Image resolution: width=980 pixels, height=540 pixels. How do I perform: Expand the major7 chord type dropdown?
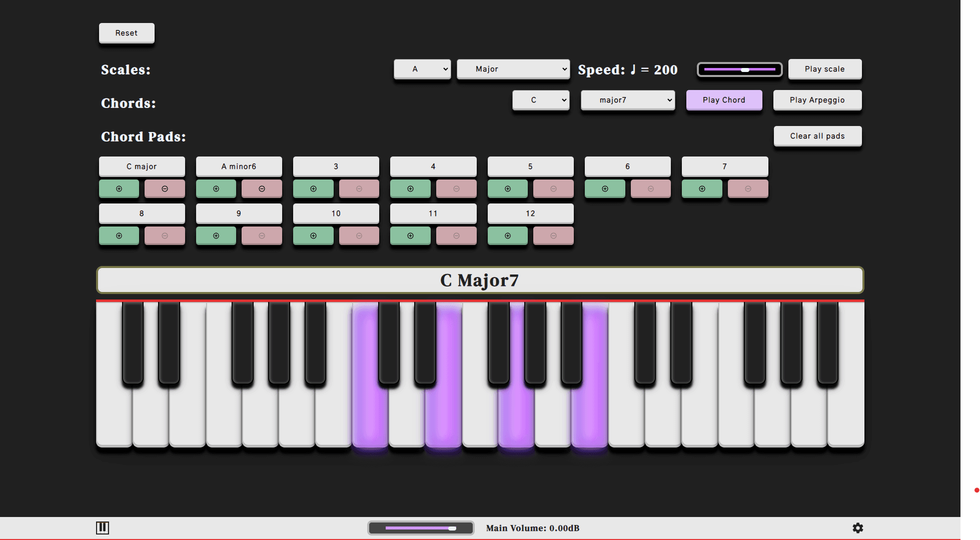click(x=627, y=100)
